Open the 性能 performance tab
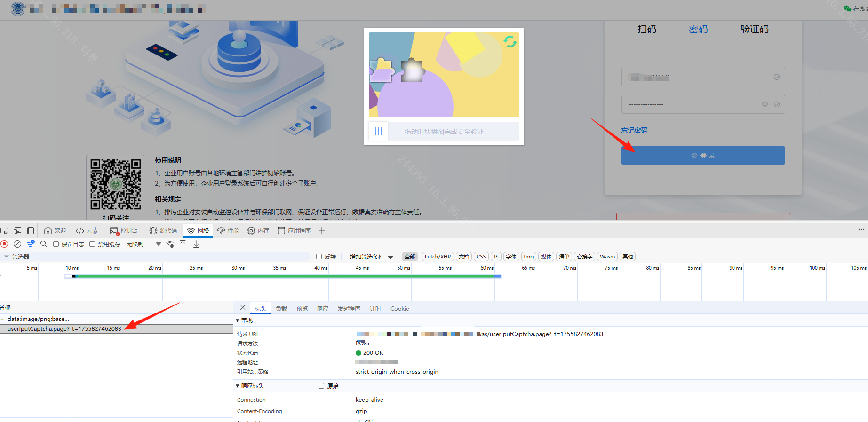 (228, 231)
